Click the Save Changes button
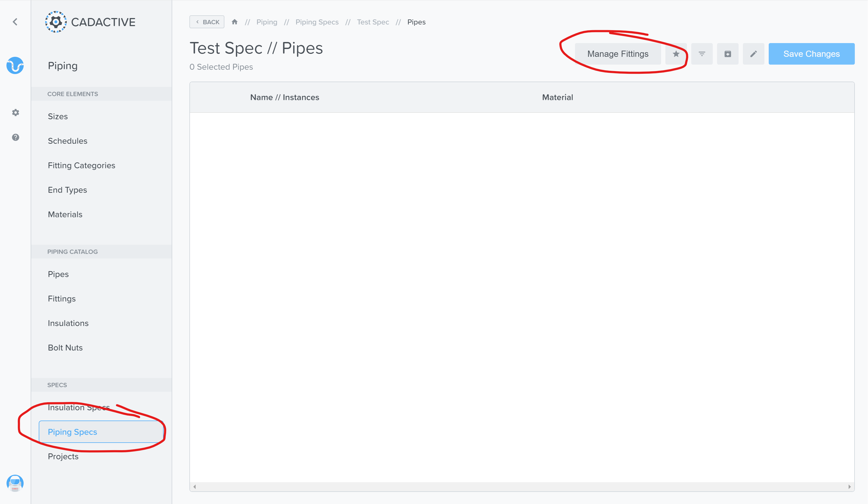 pyautogui.click(x=811, y=54)
